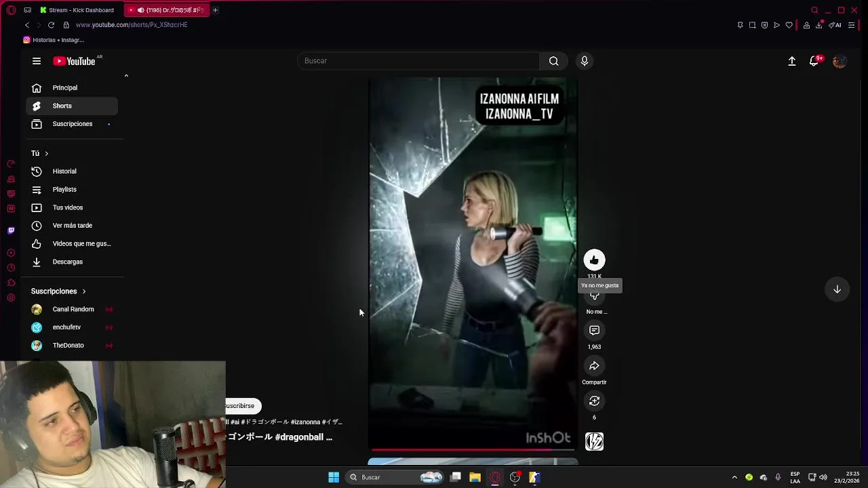Focus the YouTube Buscar search field
This screenshot has height=488, width=868.
click(x=418, y=61)
